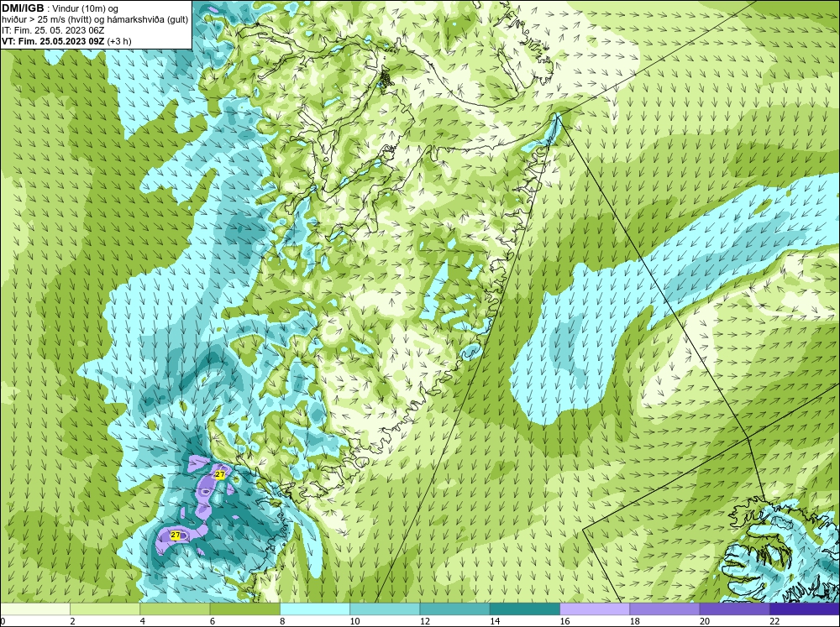
Task: Click the 'hviður > 25 m/s' description line
Action: coord(95,20)
